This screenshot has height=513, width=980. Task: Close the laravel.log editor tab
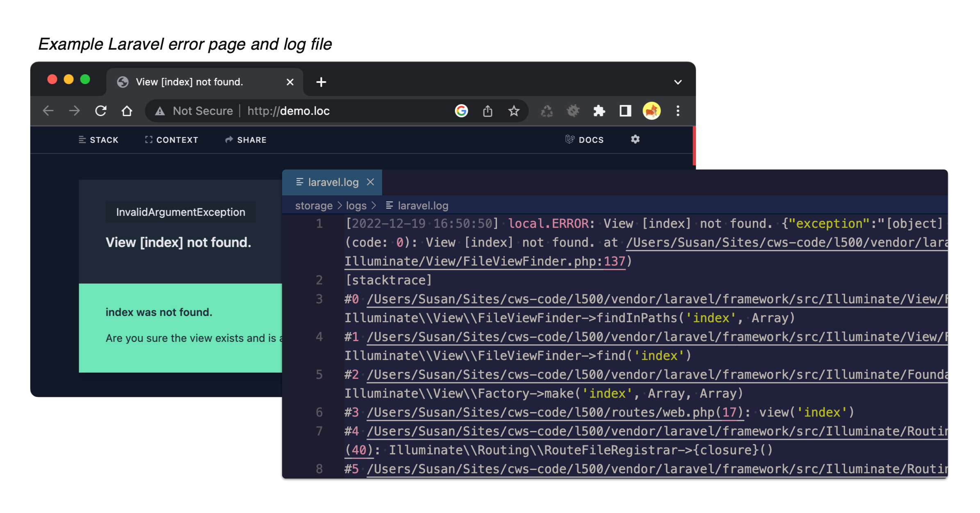tap(370, 182)
